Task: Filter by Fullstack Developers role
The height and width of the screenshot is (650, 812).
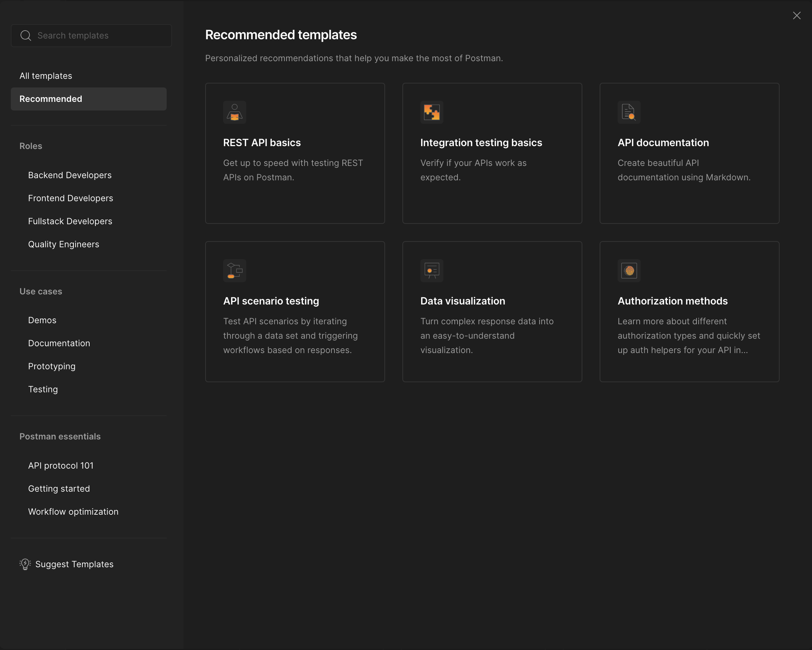Action: tap(70, 221)
